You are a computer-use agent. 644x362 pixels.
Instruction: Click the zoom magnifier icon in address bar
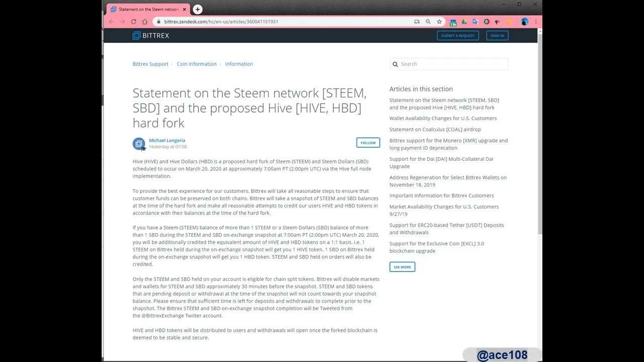tap(428, 22)
